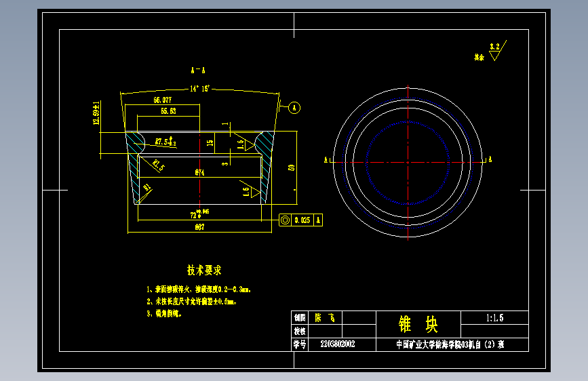Select the 中国矿业大学徐海学院 class text
Screen dimensions: 588x381
(x=450, y=344)
